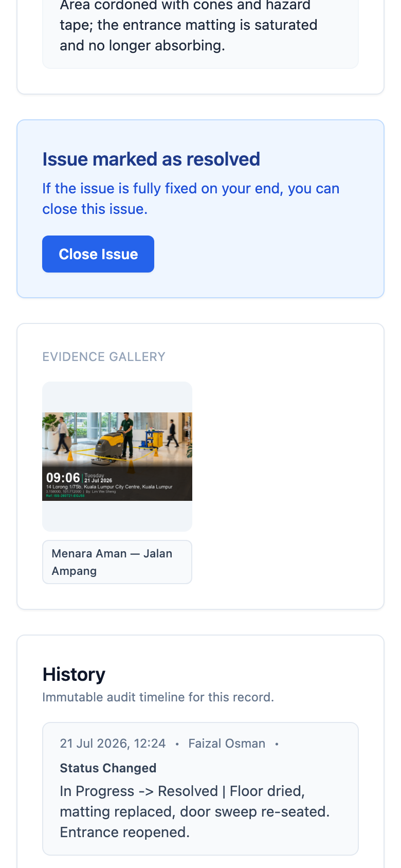Click the In Progress -> Resolved history note
The height and width of the screenshot is (868, 401).
195,811
